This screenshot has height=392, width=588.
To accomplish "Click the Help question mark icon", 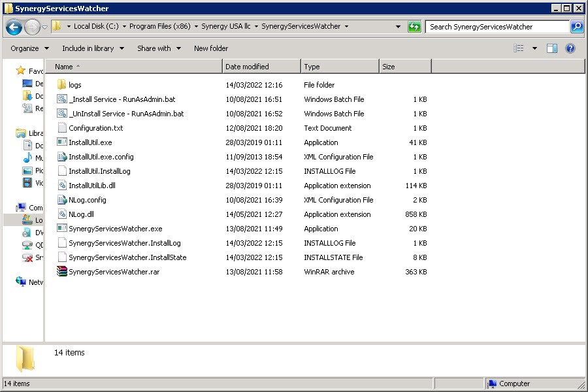I will pos(570,48).
